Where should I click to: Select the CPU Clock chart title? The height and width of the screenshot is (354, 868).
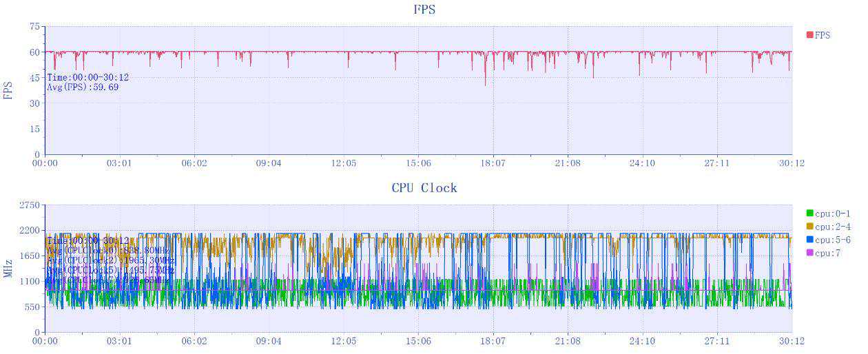[x=424, y=188]
